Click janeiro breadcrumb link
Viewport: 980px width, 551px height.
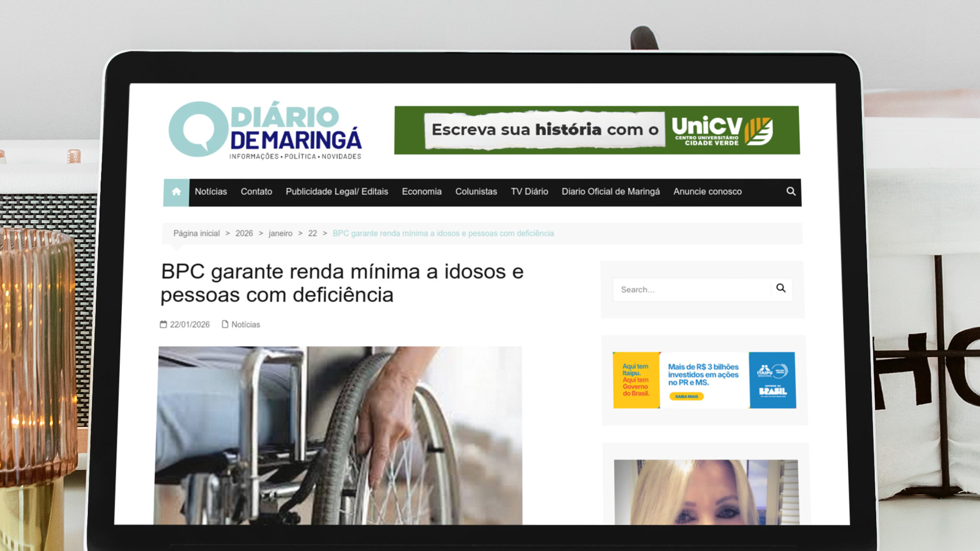point(280,234)
